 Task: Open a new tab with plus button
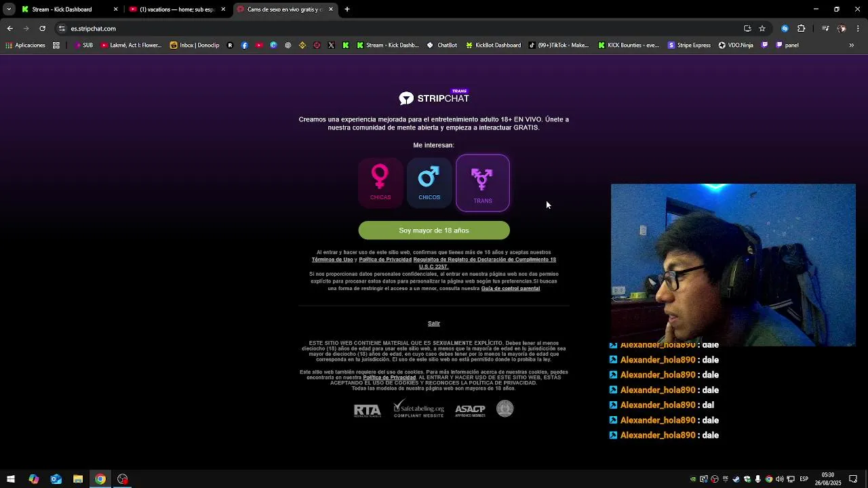(x=347, y=9)
